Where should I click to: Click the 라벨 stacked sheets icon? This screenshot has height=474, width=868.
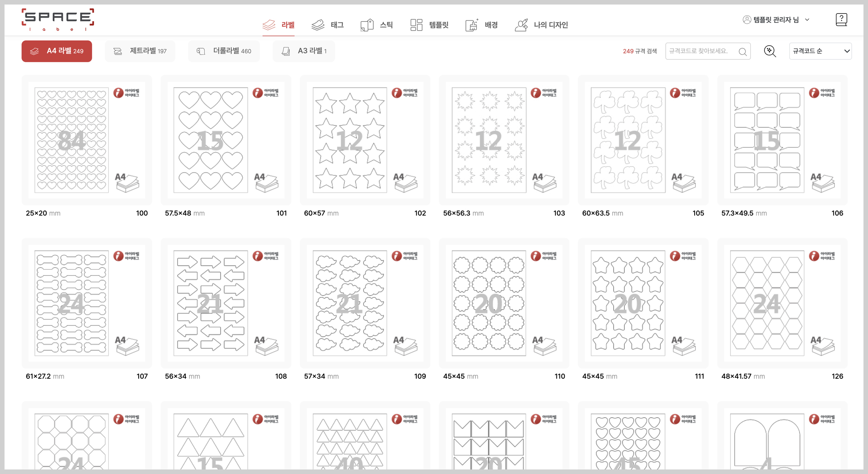point(269,25)
